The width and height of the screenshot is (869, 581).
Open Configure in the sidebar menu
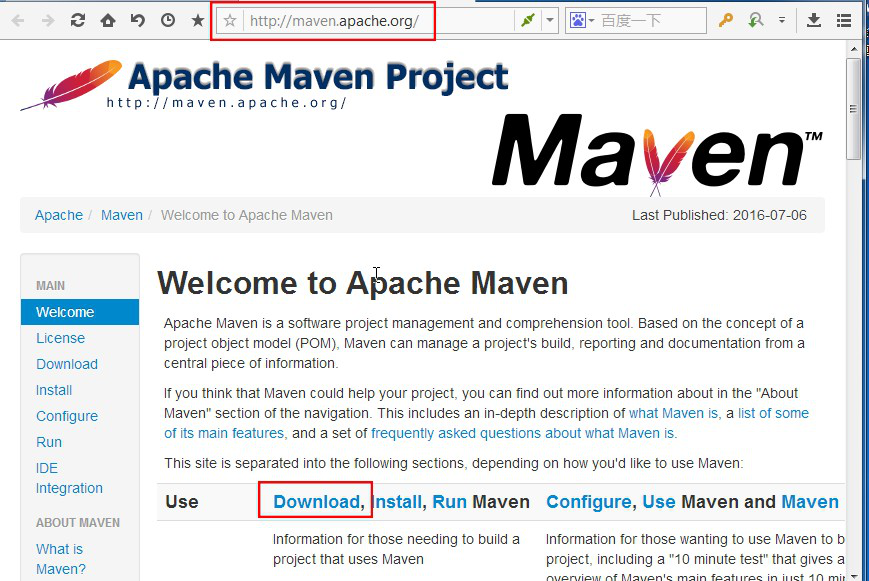tap(67, 416)
